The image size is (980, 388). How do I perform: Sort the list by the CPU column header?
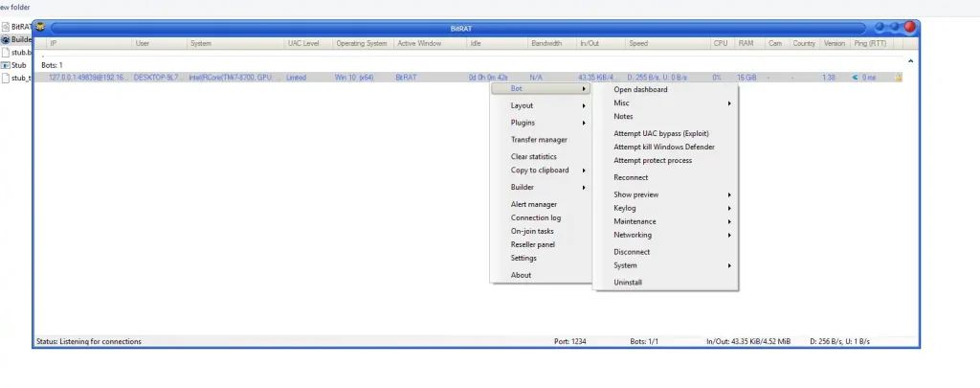[x=719, y=43]
